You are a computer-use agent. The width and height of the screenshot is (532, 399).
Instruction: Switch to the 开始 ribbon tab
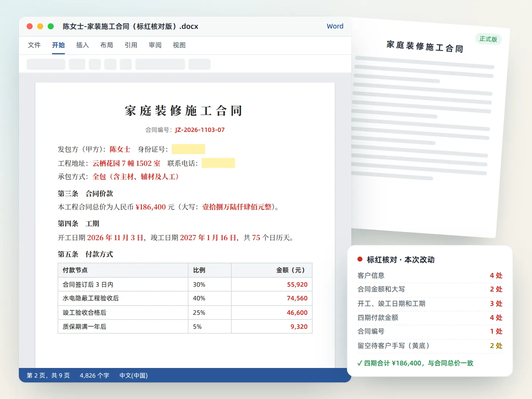(58, 45)
